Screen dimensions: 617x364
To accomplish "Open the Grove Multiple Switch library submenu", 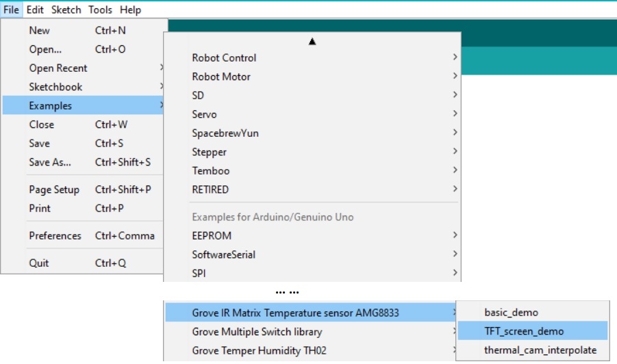I will [310, 331].
